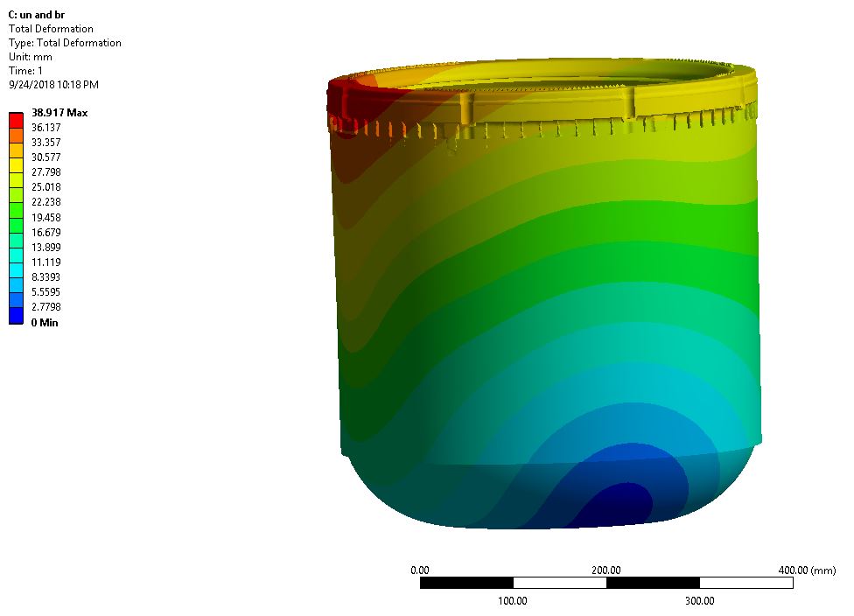Click the dark blue minimum legend band
Viewport: 854px width, 616px height.
(x=16, y=316)
